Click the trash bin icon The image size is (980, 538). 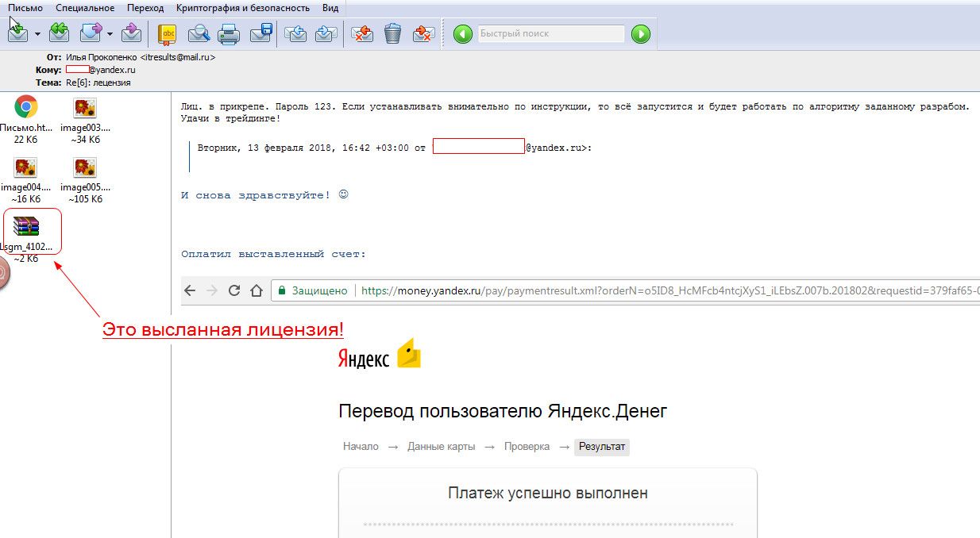(392, 33)
